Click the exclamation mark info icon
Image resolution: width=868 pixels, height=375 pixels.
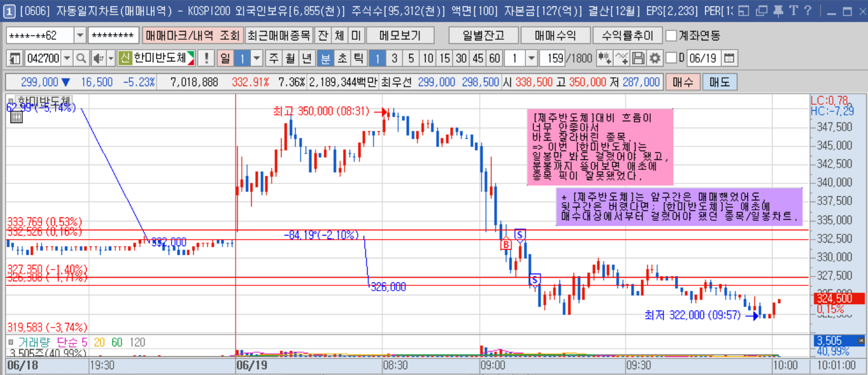point(206,58)
